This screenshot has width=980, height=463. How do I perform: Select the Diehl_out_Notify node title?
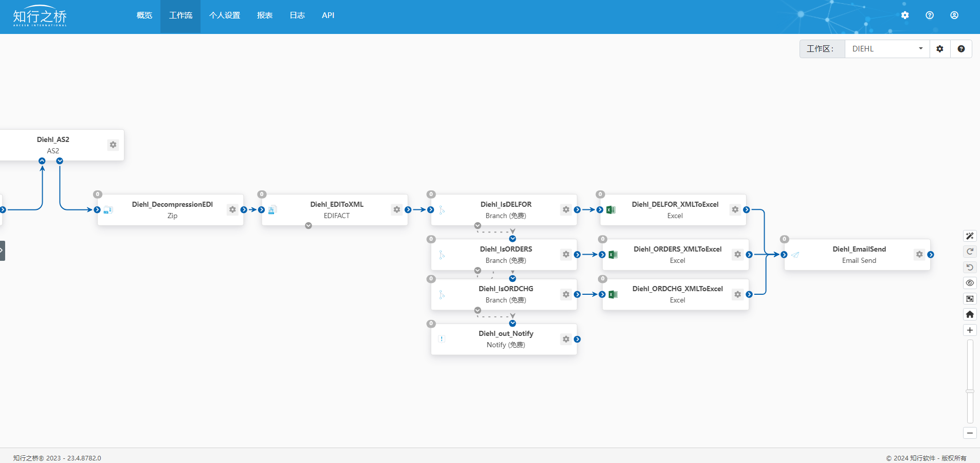point(506,333)
